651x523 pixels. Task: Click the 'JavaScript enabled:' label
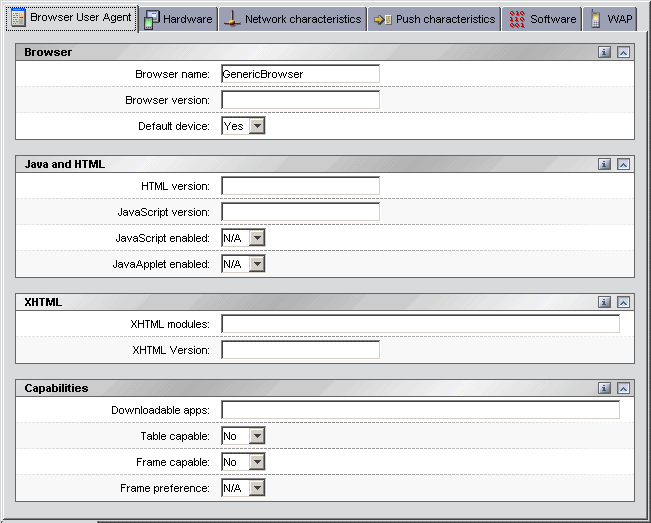[162, 238]
